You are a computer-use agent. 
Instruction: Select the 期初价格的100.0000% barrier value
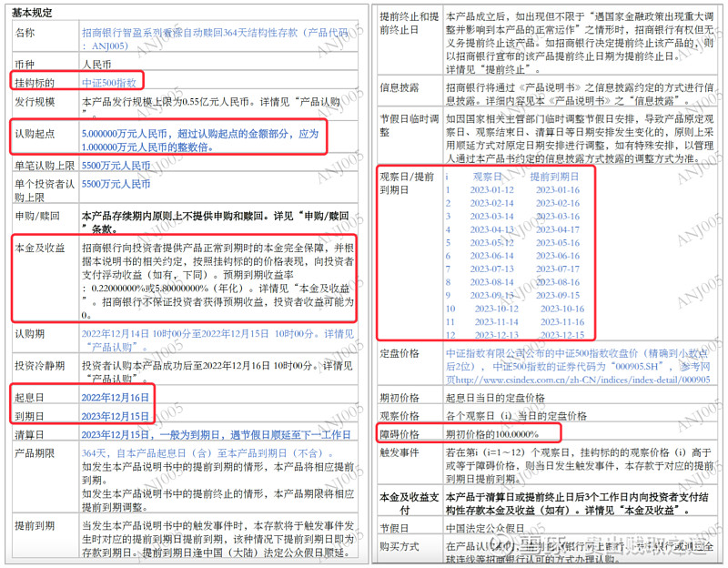tap(492, 434)
